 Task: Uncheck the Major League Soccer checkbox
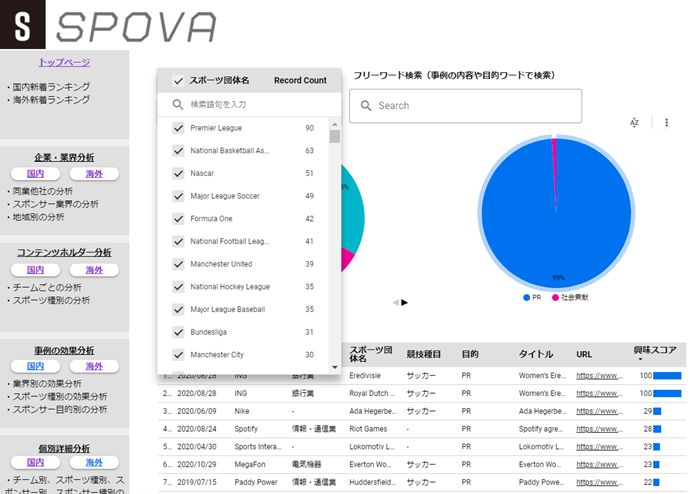coord(178,196)
